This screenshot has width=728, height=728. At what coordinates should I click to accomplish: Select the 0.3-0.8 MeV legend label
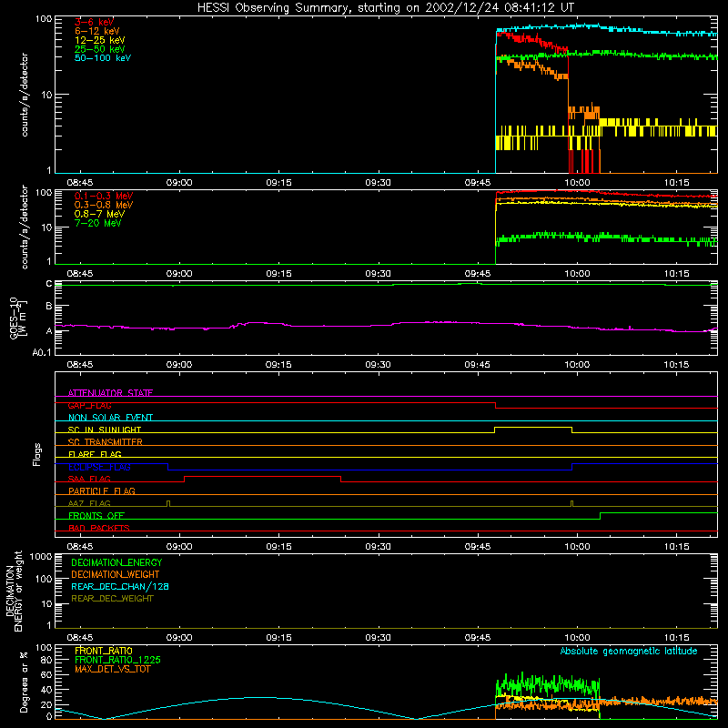click(x=104, y=205)
